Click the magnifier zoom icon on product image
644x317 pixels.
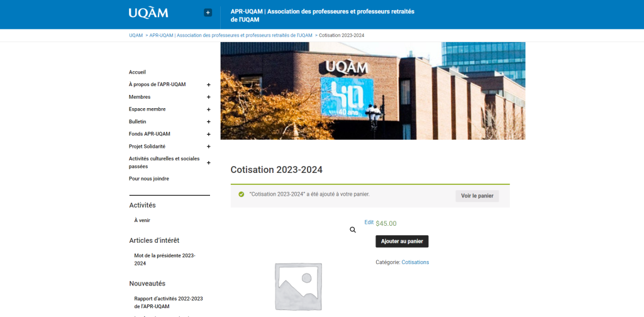(x=353, y=230)
